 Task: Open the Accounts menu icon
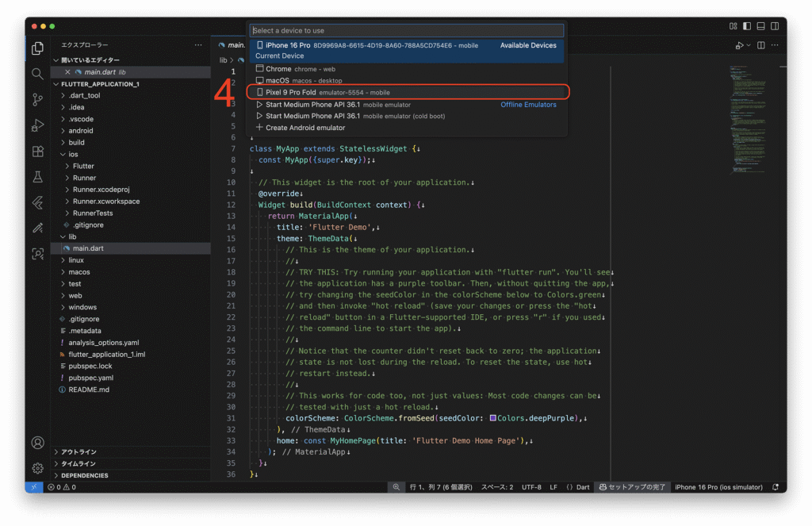click(37, 443)
